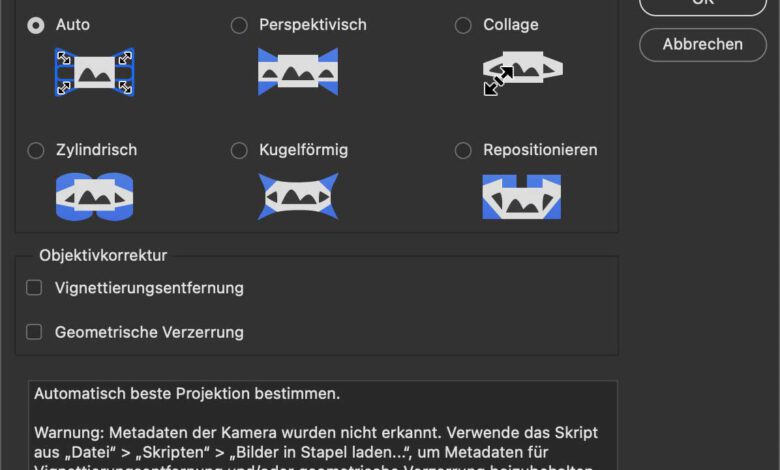Click the Collage layout preview icon
The width and height of the screenshot is (780, 470).
(521, 72)
